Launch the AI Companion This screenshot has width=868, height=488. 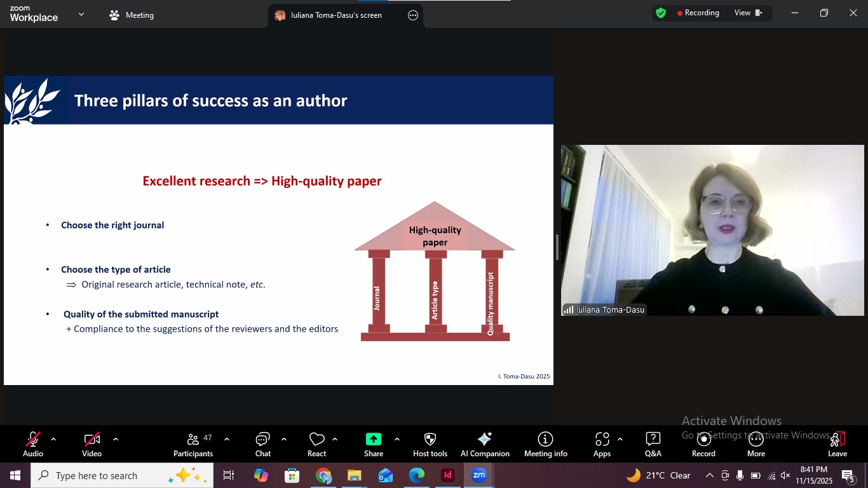click(485, 444)
